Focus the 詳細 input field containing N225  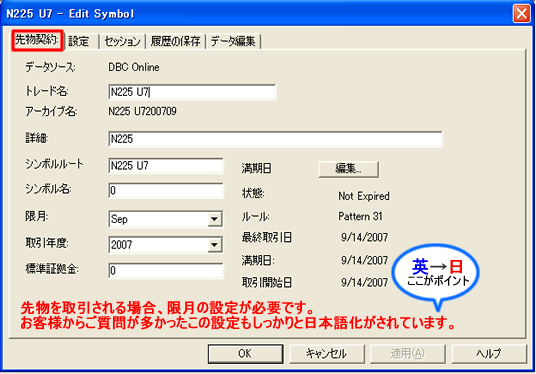276,139
